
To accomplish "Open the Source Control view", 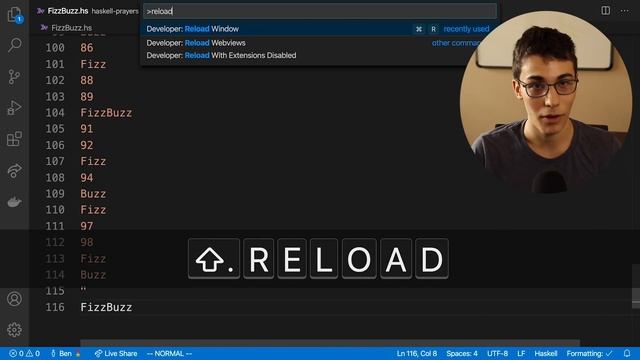I will click(x=14, y=77).
